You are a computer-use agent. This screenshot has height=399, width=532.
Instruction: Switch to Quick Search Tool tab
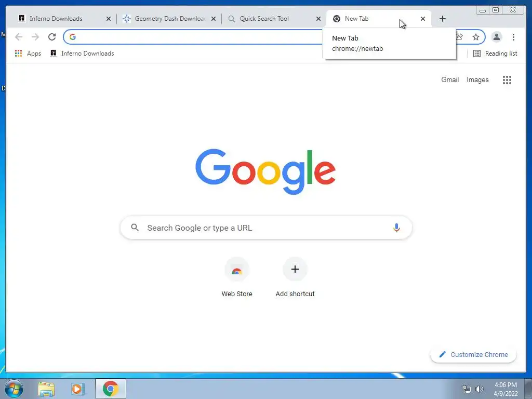coord(273,19)
